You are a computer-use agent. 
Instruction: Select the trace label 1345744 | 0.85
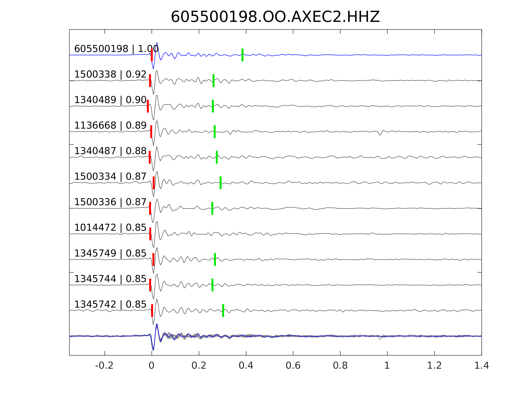pos(110,279)
